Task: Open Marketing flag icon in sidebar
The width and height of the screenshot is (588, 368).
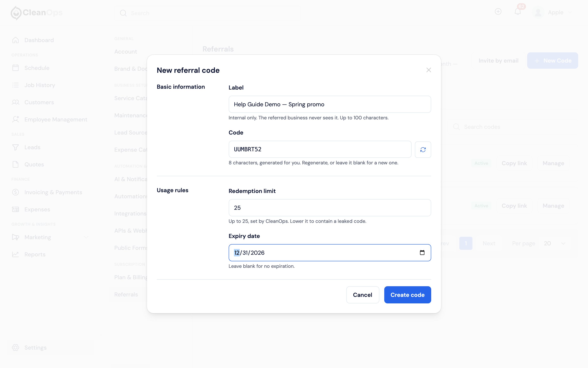Action: pyautogui.click(x=16, y=237)
